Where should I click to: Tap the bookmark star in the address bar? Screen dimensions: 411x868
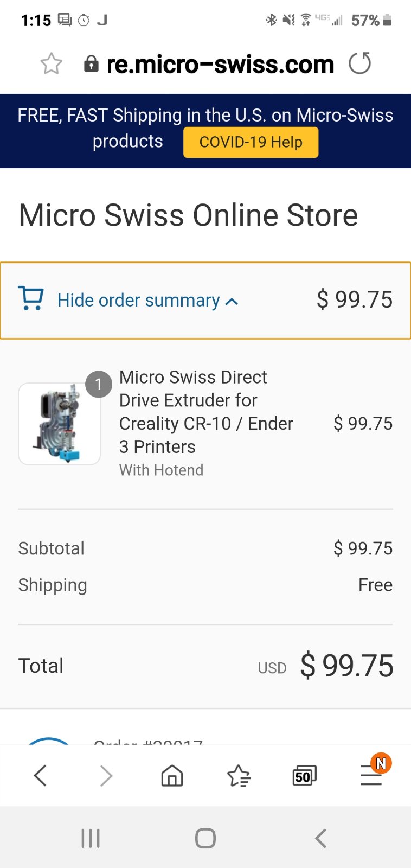pos(51,64)
